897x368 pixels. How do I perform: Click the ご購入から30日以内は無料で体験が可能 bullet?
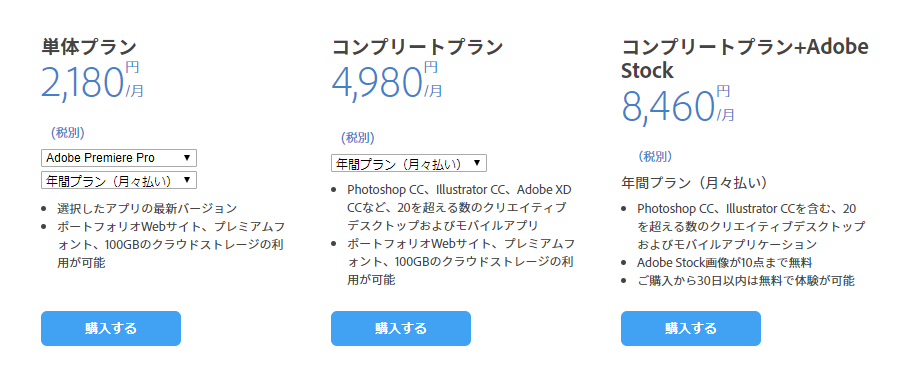pos(746,281)
